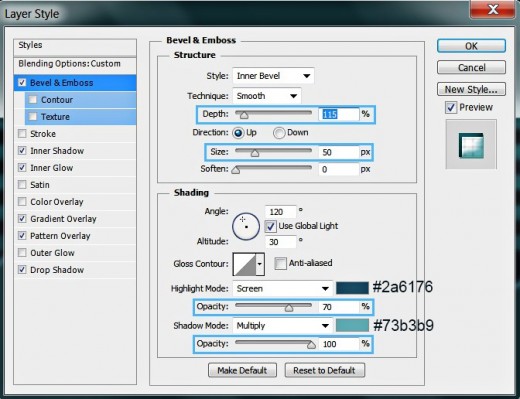Uncheck the Inner Glow checkbox
Image resolution: width=520 pixels, height=399 pixels.
click(x=22, y=168)
